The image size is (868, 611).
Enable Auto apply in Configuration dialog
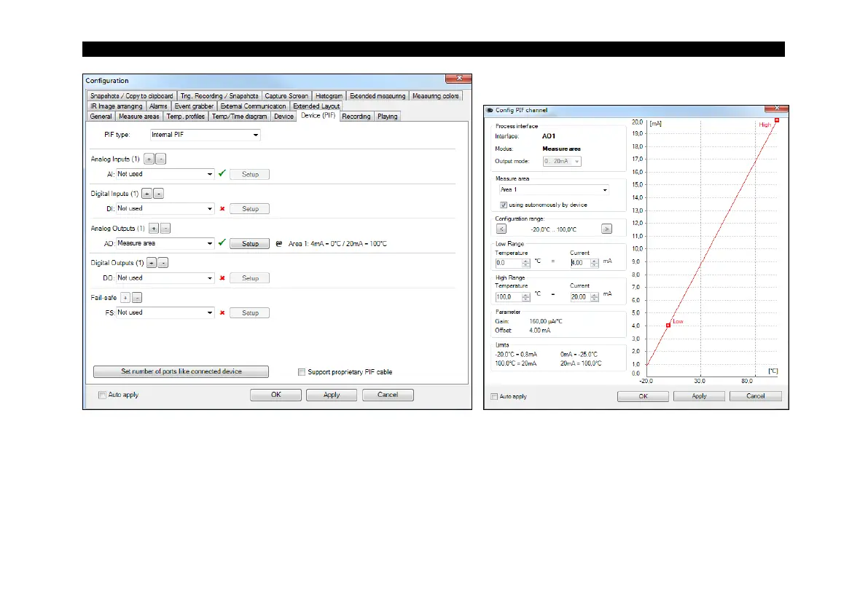102,395
